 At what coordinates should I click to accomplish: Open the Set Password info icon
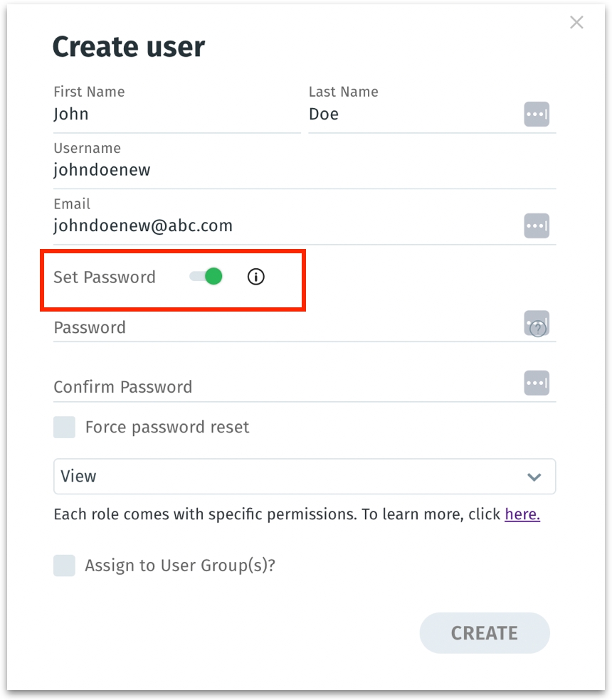[255, 277]
